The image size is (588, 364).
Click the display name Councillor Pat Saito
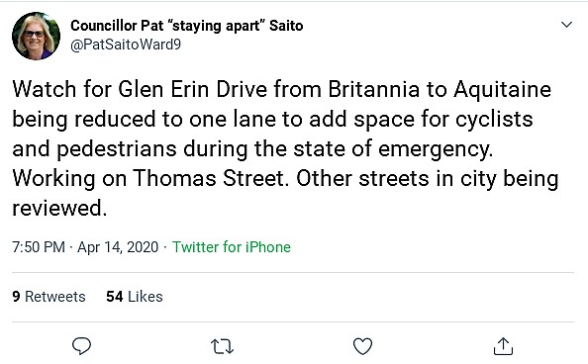(187, 26)
